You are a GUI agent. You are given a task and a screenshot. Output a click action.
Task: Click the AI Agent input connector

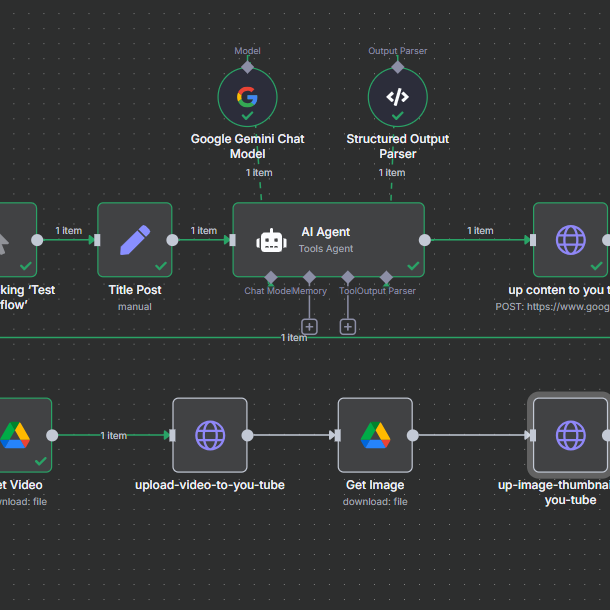pyautogui.click(x=233, y=240)
